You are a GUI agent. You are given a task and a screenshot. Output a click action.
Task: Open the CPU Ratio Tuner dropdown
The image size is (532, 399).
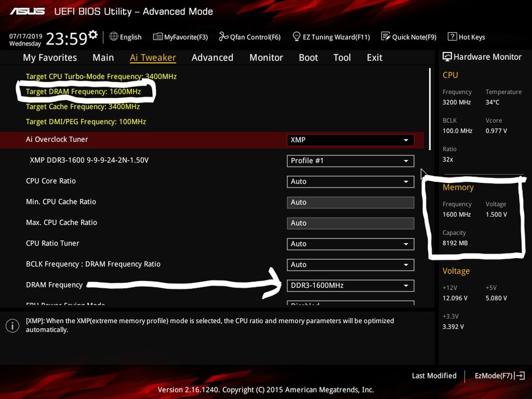(350, 244)
